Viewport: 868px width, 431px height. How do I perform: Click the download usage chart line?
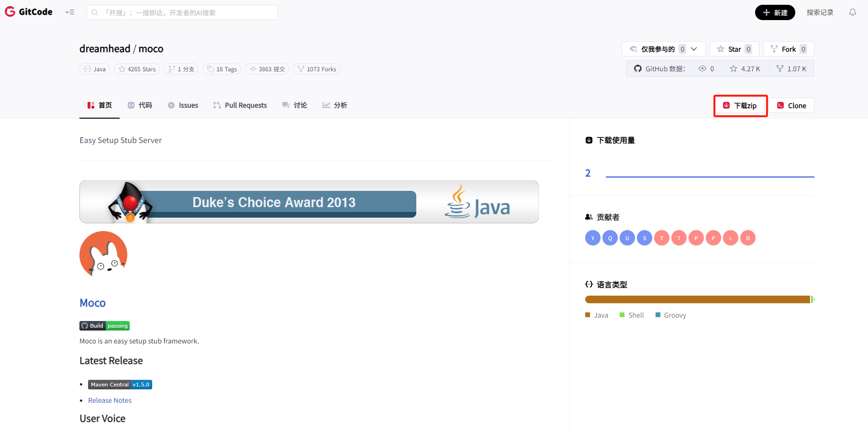click(710, 177)
